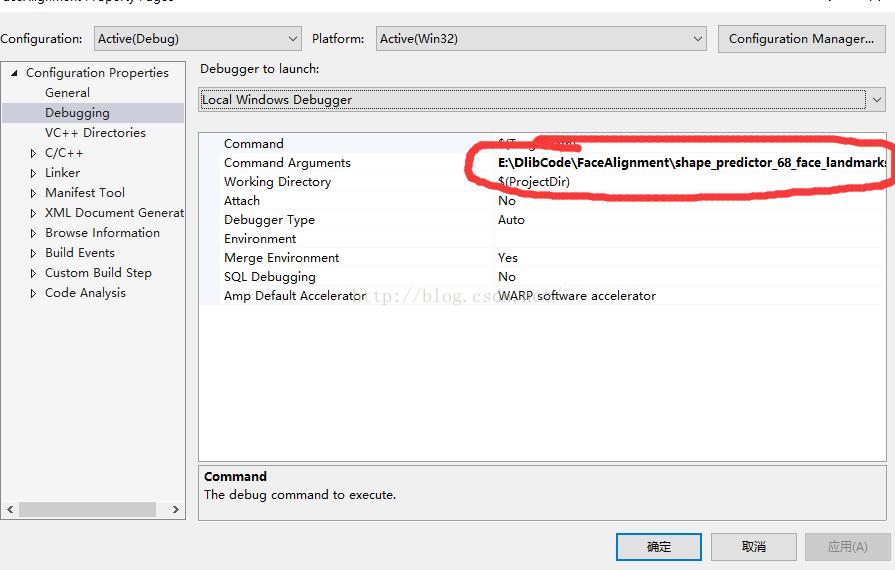Click the Attach value No
Viewport: 895px width, 570px height.
[x=506, y=200]
